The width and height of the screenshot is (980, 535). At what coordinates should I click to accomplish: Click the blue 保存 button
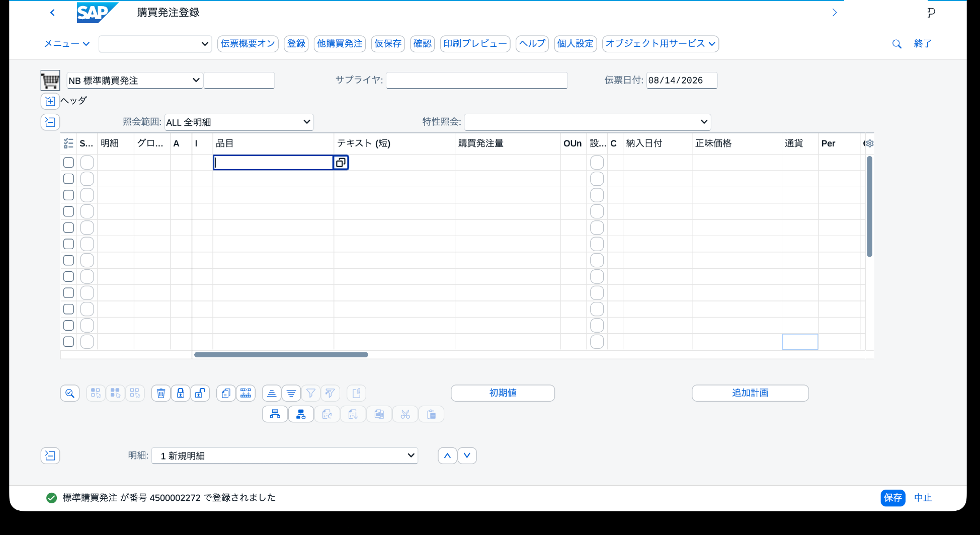[x=893, y=498]
